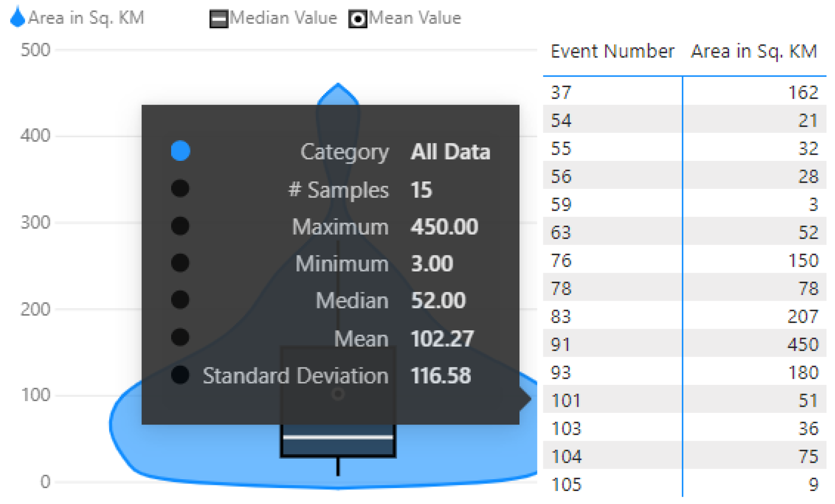Select event number 104 cell

coord(566,456)
